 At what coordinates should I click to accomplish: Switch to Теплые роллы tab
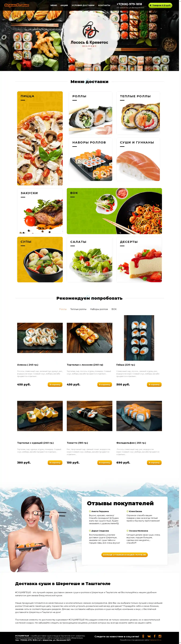coord(78,309)
